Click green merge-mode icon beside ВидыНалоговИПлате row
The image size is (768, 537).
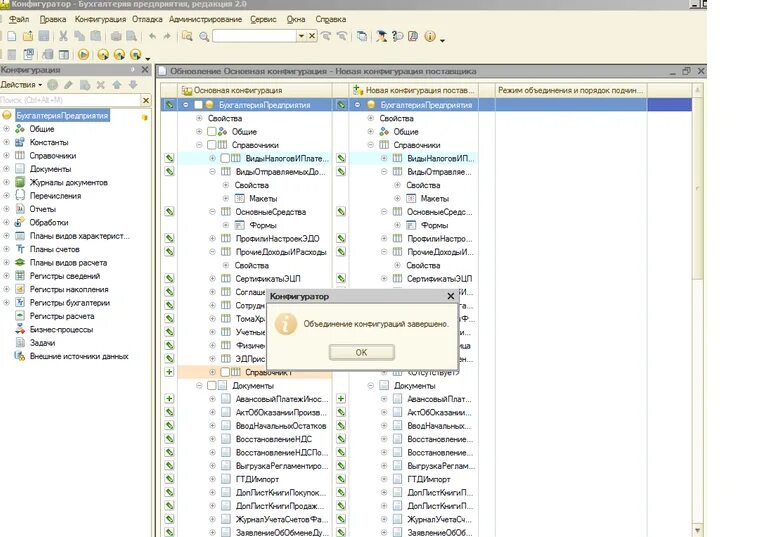pyautogui.click(x=169, y=158)
